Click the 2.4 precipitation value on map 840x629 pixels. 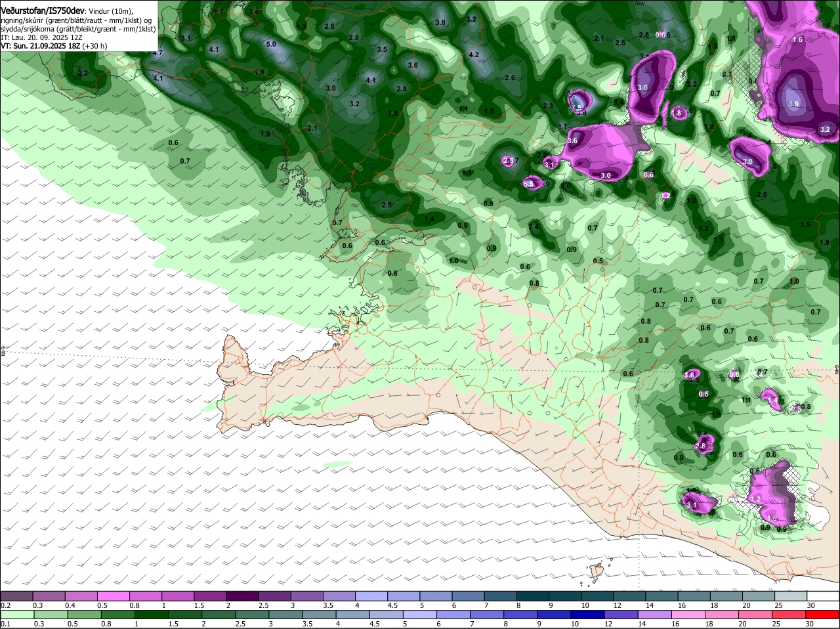pos(534,227)
